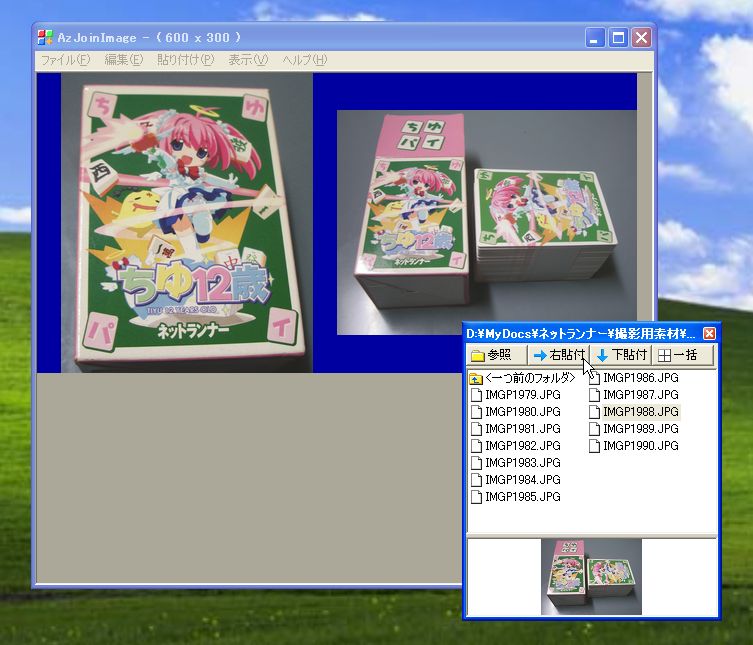Maximize the AzJoinImage window
This screenshot has width=753, height=645.
tap(618, 37)
